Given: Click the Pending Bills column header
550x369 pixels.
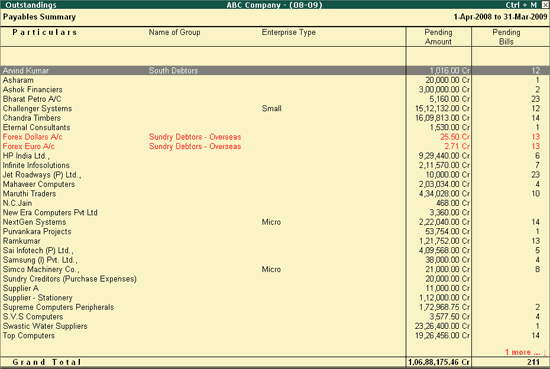Looking at the screenshot, I should click(506, 37).
